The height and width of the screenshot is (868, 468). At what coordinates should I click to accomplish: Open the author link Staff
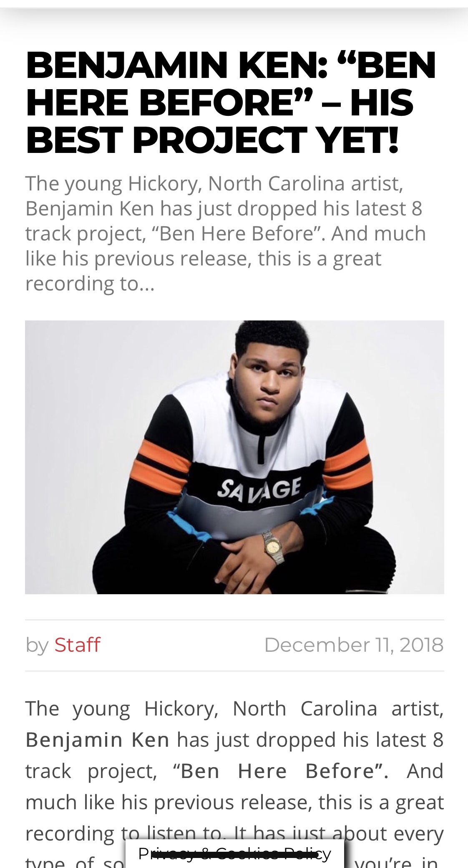[77, 645]
